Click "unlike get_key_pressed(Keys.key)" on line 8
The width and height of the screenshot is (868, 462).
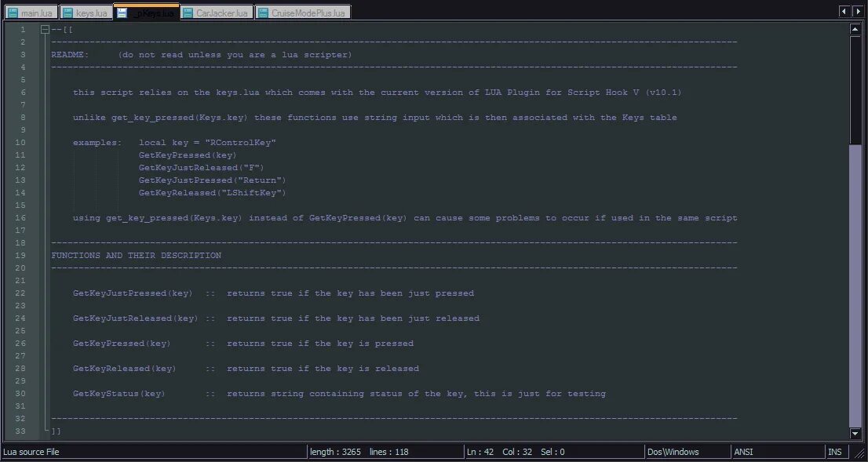tap(161, 118)
